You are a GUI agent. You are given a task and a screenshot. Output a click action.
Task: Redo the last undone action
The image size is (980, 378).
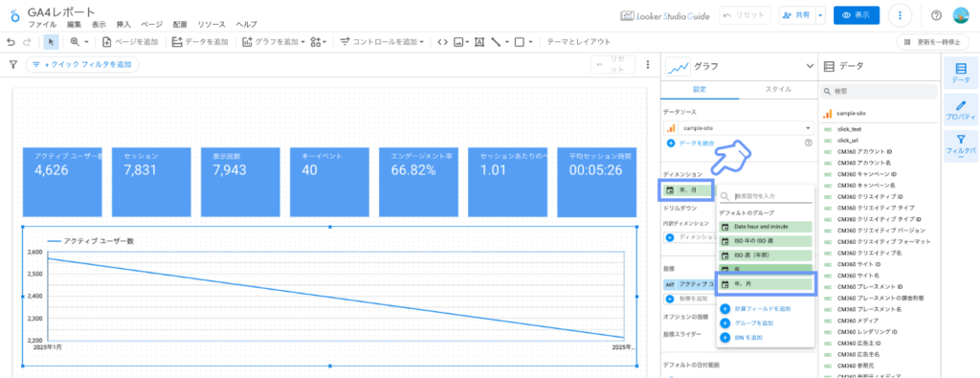(x=27, y=42)
